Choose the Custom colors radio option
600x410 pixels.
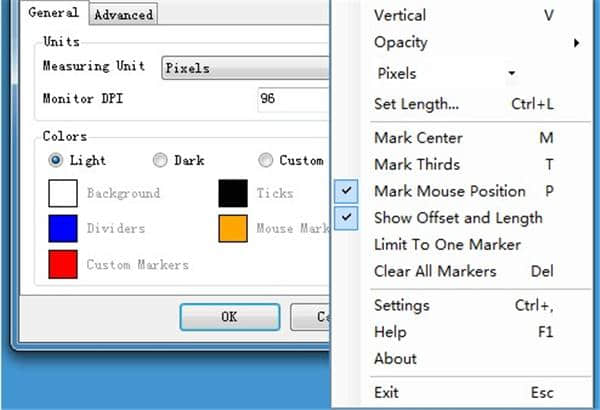click(x=265, y=160)
